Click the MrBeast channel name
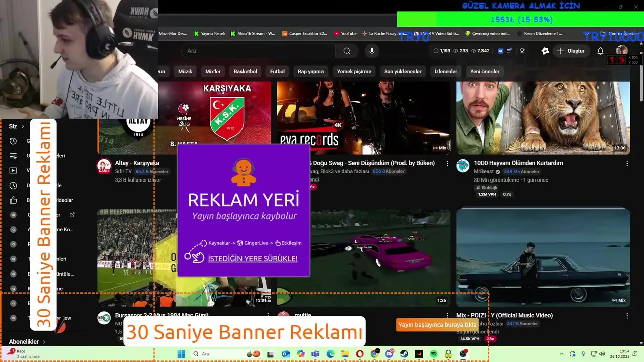Image resolution: width=644 pixels, height=362 pixels. [484, 171]
